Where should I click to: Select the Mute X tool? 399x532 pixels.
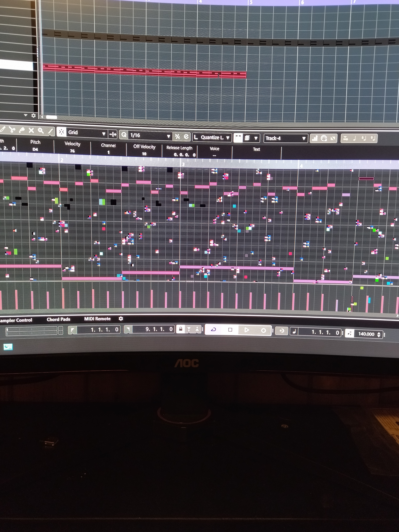coord(31,130)
